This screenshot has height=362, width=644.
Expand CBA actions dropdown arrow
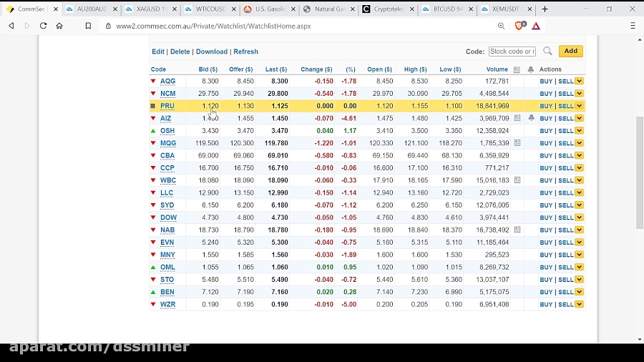(x=579, y=155)
